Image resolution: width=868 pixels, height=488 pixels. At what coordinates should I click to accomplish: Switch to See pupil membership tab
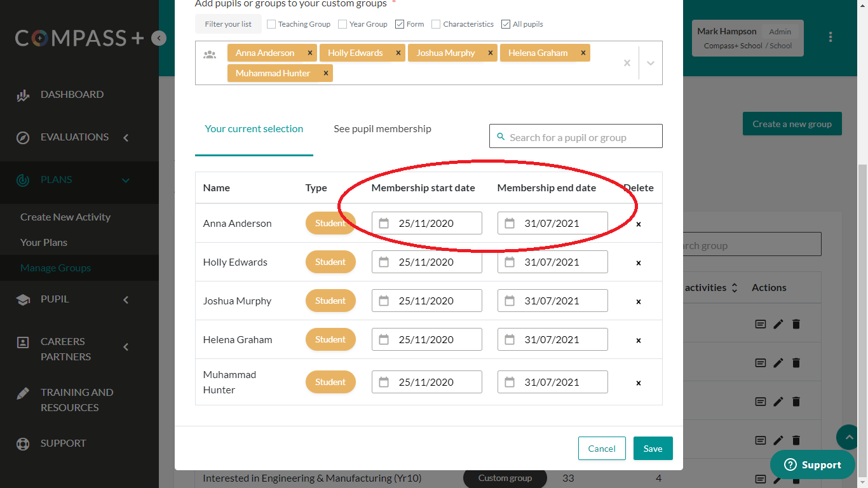382,129
